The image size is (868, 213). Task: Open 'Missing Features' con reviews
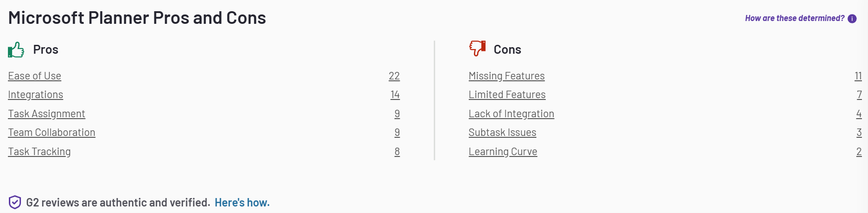(507, 76)
